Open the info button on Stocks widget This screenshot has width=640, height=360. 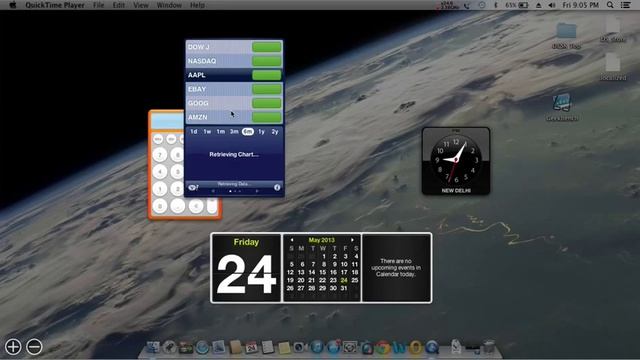click(x=277, y=187)
